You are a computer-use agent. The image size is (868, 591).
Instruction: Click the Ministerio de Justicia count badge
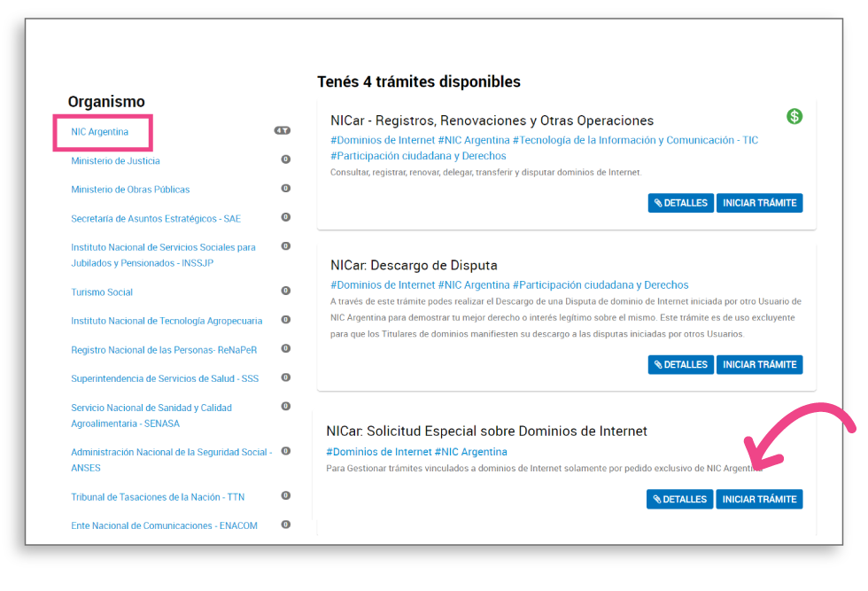click(x=285, y=159)
